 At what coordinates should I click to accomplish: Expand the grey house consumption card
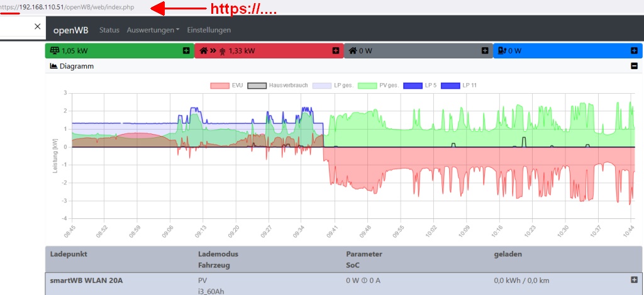pos(485,51)
